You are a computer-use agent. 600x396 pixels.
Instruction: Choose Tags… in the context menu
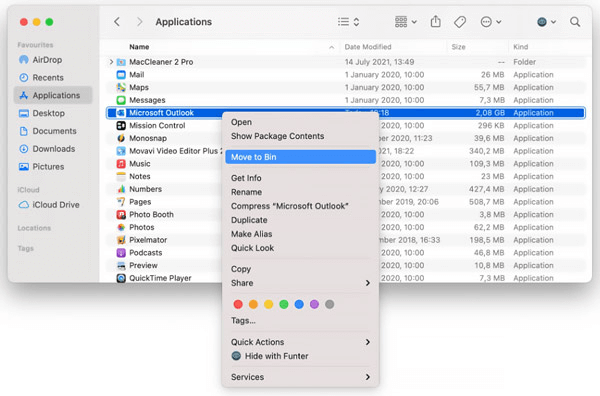[300, 321]
